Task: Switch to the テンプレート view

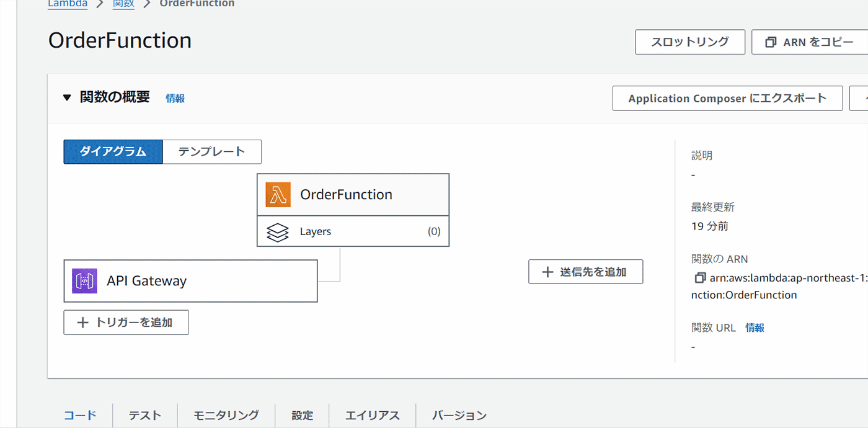Action: (212, 152)
